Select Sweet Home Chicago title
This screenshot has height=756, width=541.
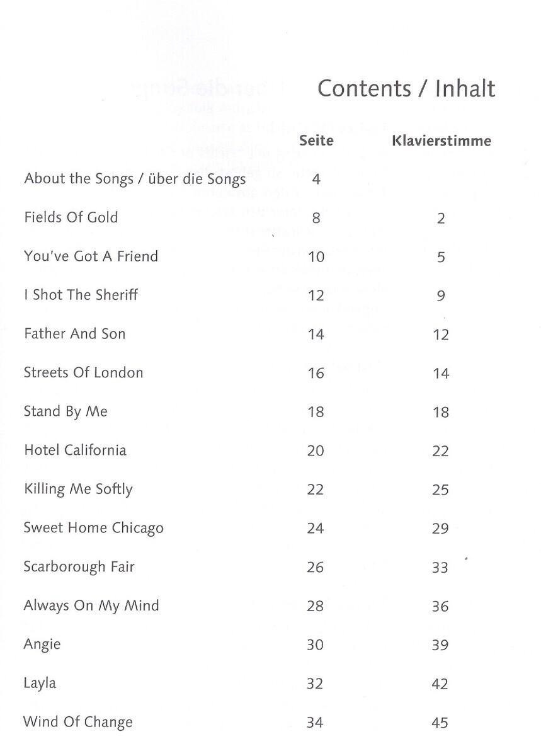pyautogui.click(x=93, y=528)
